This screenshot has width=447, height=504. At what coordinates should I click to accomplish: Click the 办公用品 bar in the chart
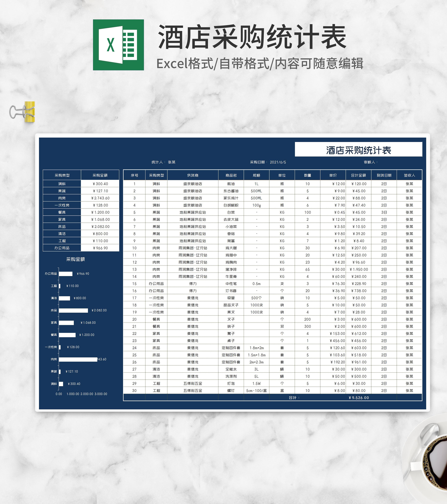(x=65, y=274)
